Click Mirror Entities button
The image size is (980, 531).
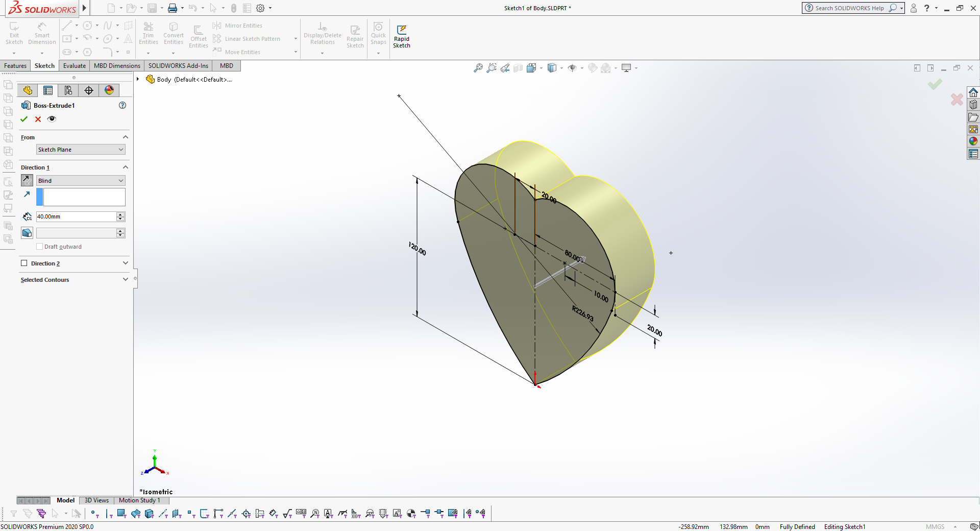click(238, 26)
